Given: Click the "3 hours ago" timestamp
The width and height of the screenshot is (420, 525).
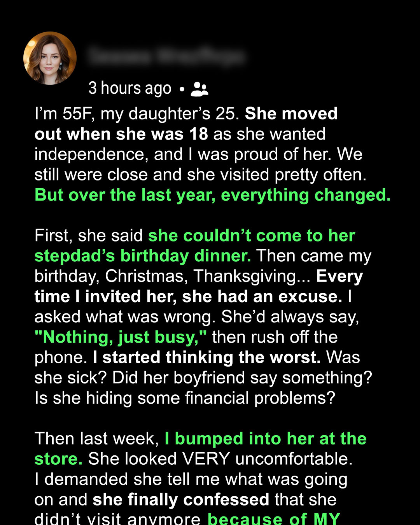Looking at the screenshot, I should pos(130,89).
